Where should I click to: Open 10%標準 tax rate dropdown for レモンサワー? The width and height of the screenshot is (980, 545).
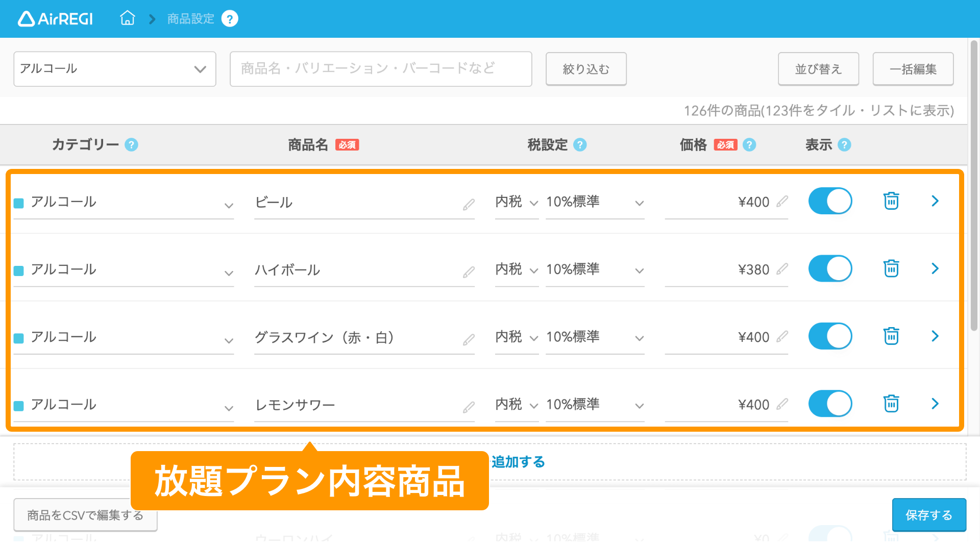tap(595, 405)
